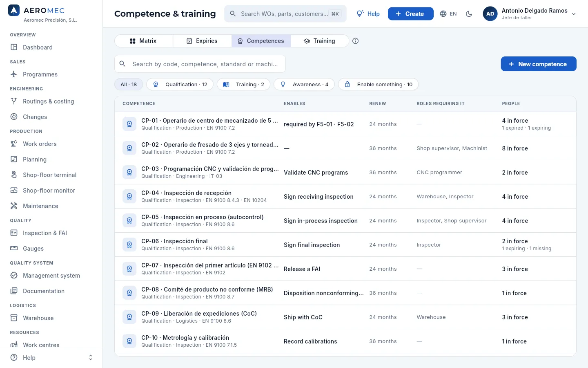Focus the global search WOs, parts field
588x368 pixels.
point(285,14)
